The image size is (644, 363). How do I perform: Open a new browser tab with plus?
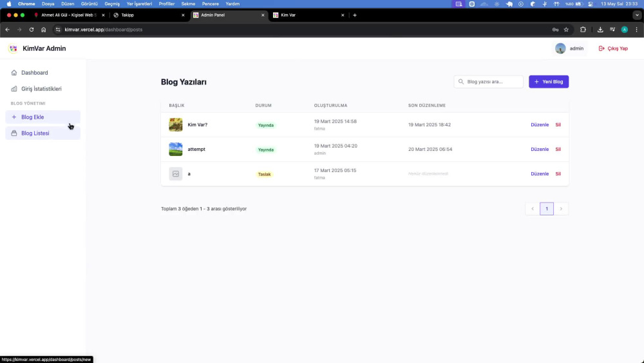coord(355,15)
